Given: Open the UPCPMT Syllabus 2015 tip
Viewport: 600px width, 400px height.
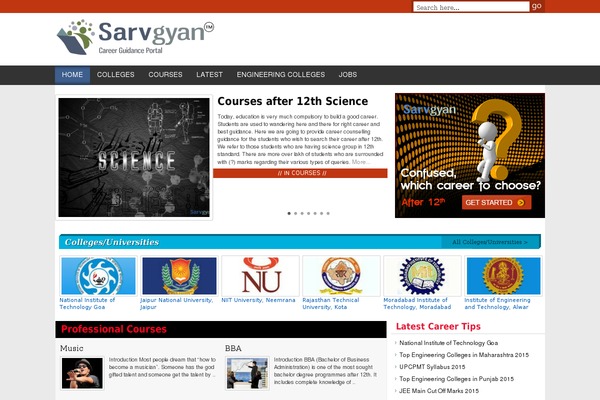Looking at the screenshot, I should pyautogui.click(x=432, y=367).
